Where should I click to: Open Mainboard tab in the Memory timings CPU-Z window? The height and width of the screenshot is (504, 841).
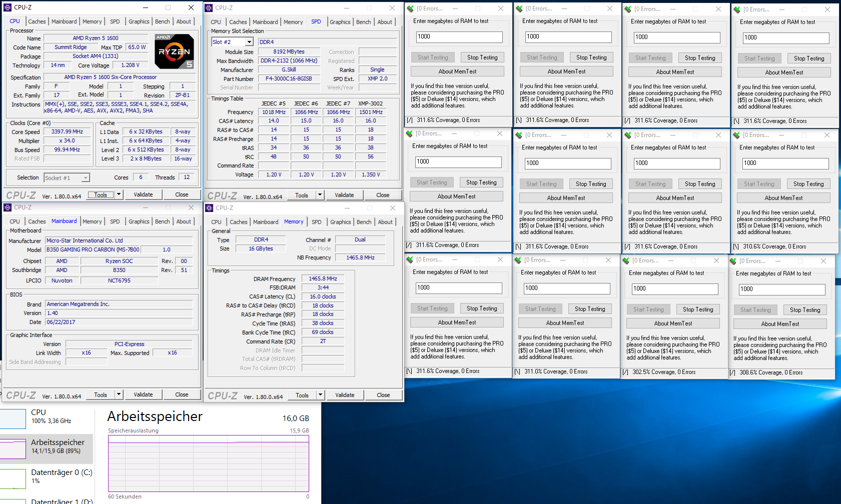(x=266, y=222)
